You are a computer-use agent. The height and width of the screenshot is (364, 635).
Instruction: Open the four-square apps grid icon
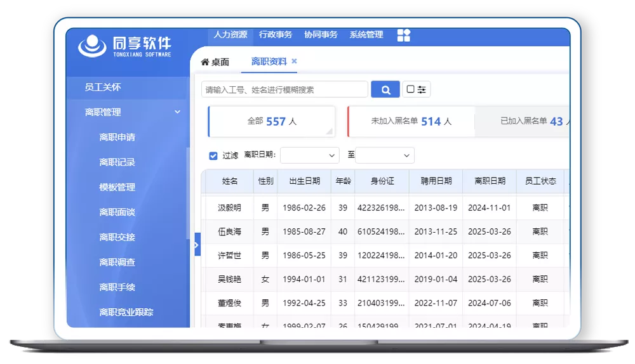coord(404,35)
